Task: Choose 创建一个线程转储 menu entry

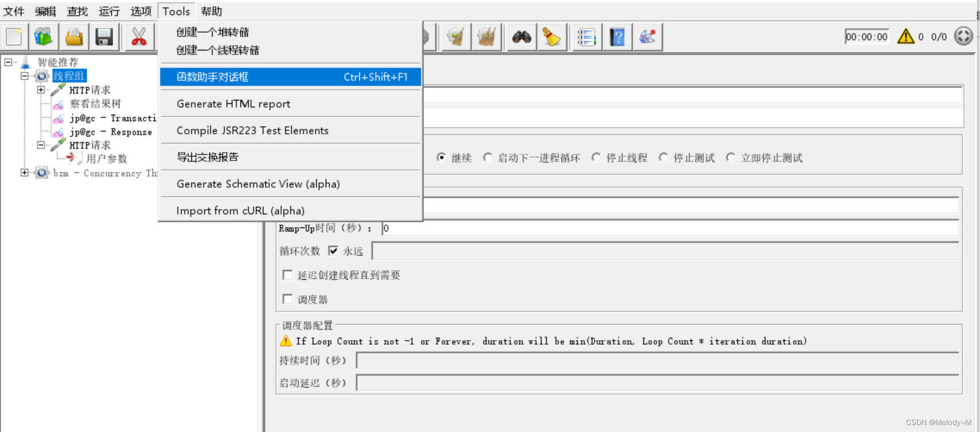Action: click(290, 50)
